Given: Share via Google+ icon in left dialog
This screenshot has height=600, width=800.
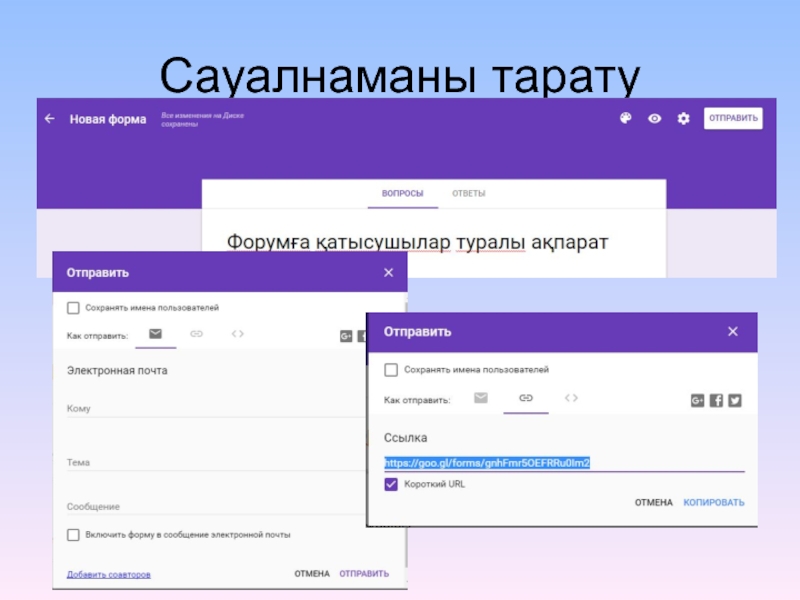Looking at the screenshot, I should (x=346, y=336).
